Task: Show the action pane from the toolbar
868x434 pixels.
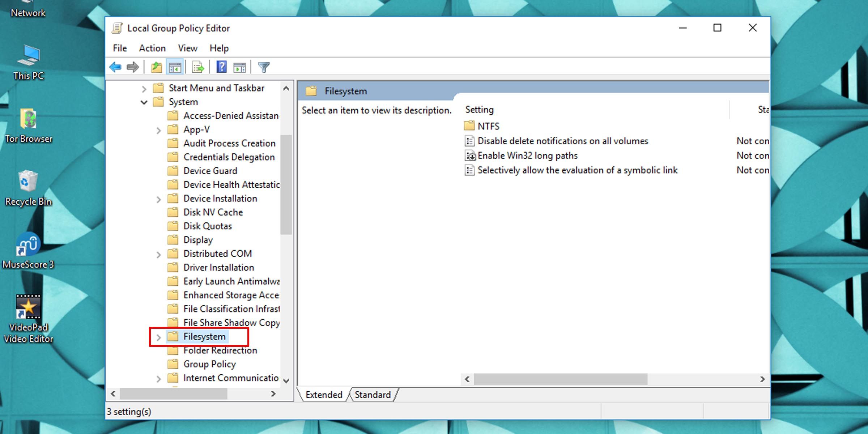Action: tap(239, 67)
